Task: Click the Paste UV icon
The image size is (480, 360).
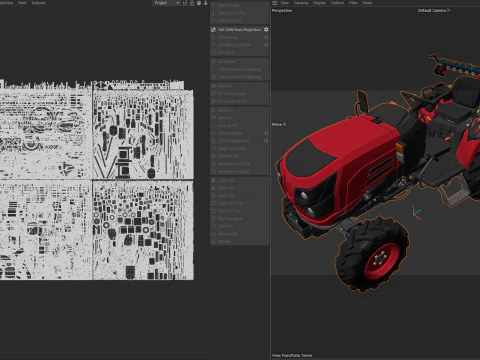Action: click(x=213, y=188)
